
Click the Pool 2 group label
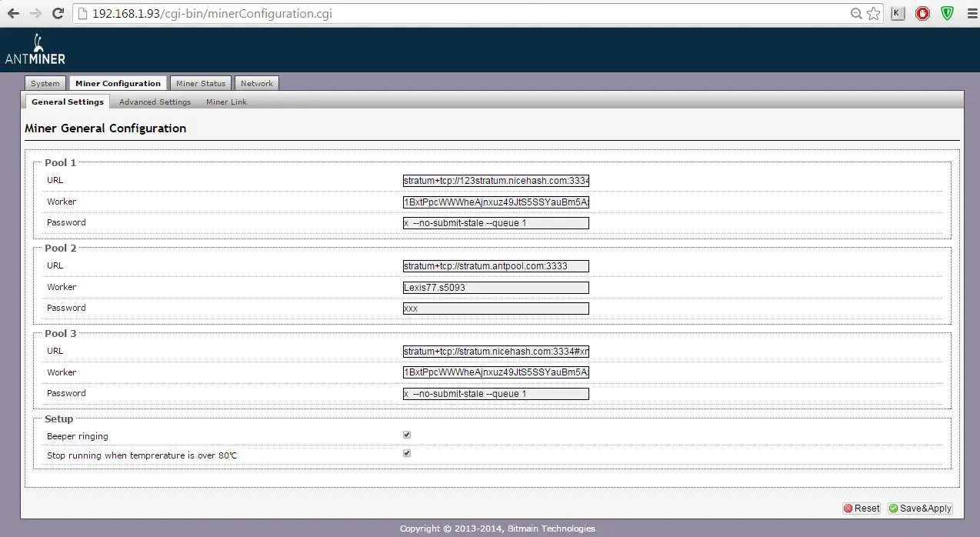[61, 248]
